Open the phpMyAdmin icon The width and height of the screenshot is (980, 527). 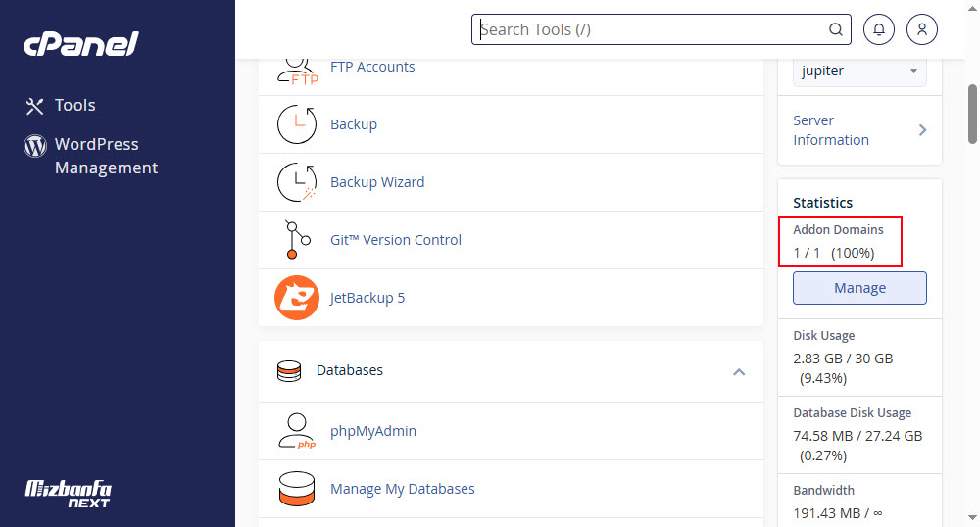(297, 431)
